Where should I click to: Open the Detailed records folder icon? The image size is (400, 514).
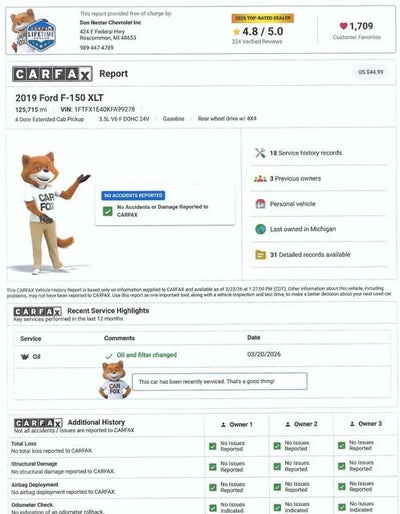(260, 255)
